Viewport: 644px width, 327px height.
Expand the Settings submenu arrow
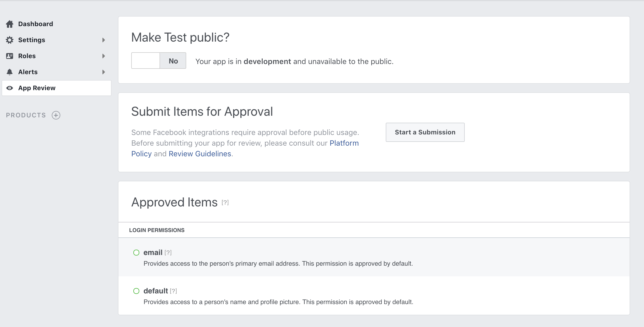coord(104,40)
